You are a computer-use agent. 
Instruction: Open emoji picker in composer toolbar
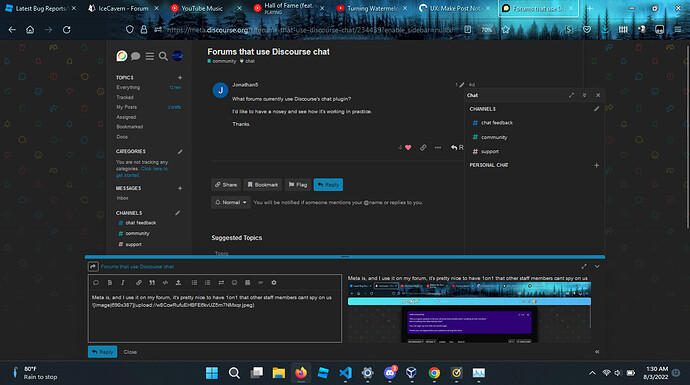235,282
